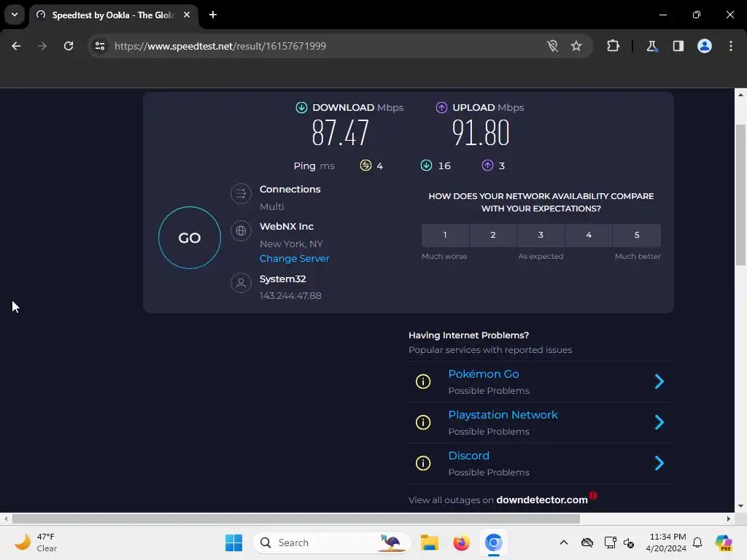The width and height of the screenshot is (747, 560).
Task: Click the Change Server link
Action: tap(295, 259)
